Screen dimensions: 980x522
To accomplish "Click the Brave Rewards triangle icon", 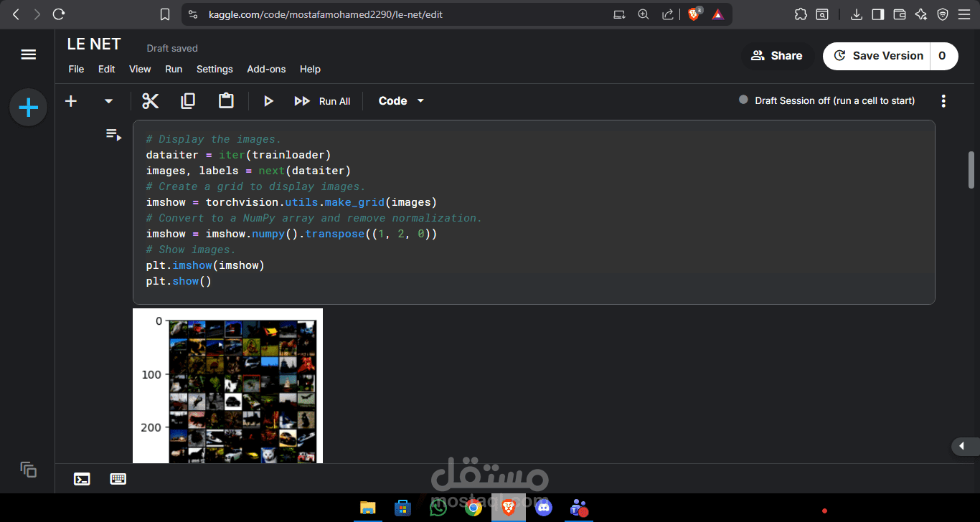I will click(x=718, y=14).
